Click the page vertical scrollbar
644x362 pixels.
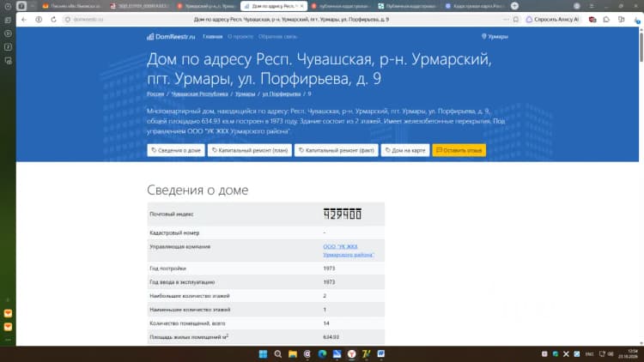pos(641,47)
